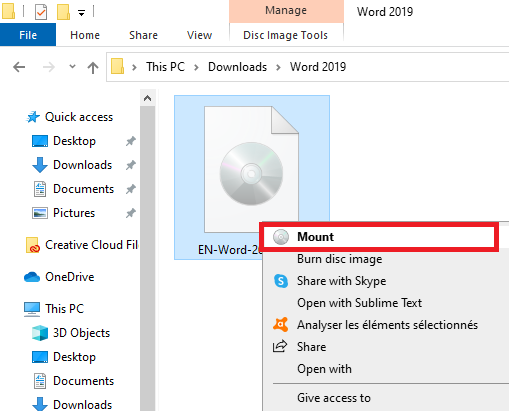Click the navigation pane scroll-up arrow
The height and width of the screenshot is (411, 509).
click(x=147, y=98)
